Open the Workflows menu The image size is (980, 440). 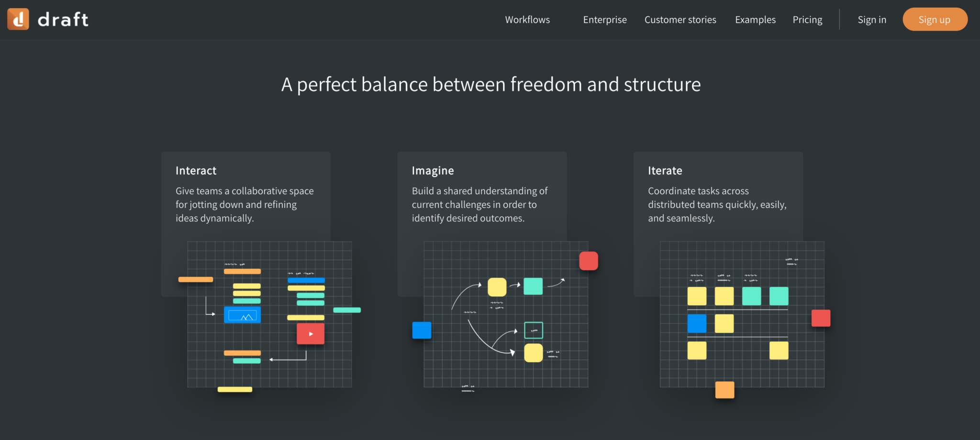coord(527,20)
